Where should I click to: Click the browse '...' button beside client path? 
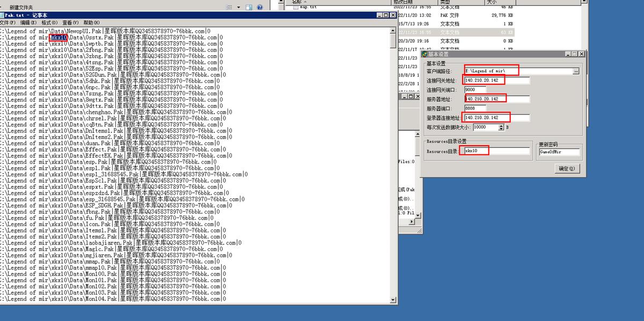tap(576, 71)
